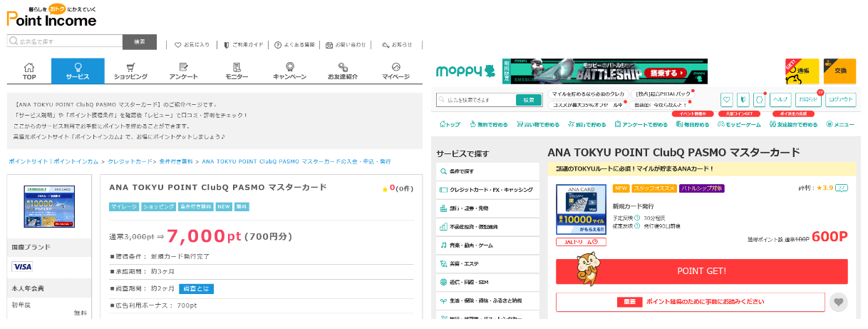Open the 毎日貯める menu
This screenshot has width=868, height=329.
coord(692,125)
